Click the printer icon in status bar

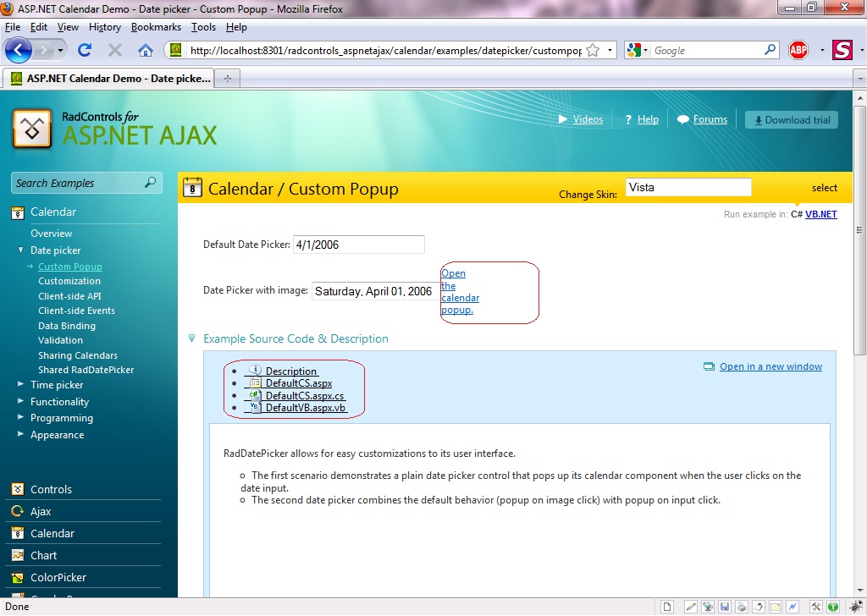tap(742, 607)
